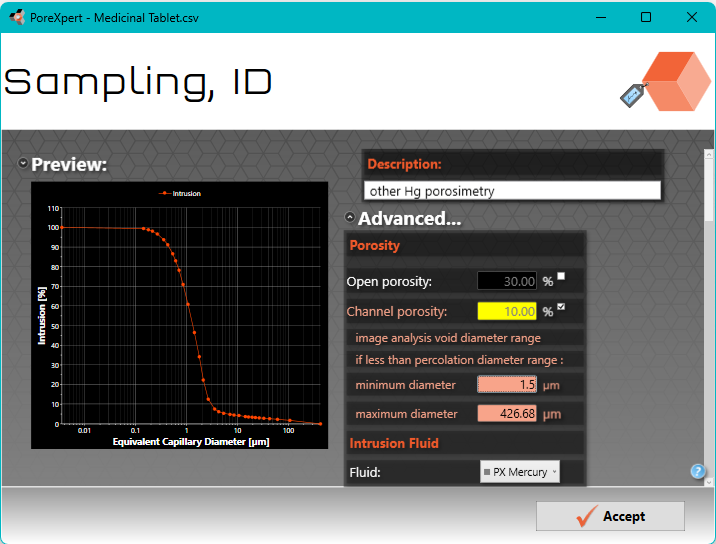
Task: Click the Description text field
Action: click(512, 191)
